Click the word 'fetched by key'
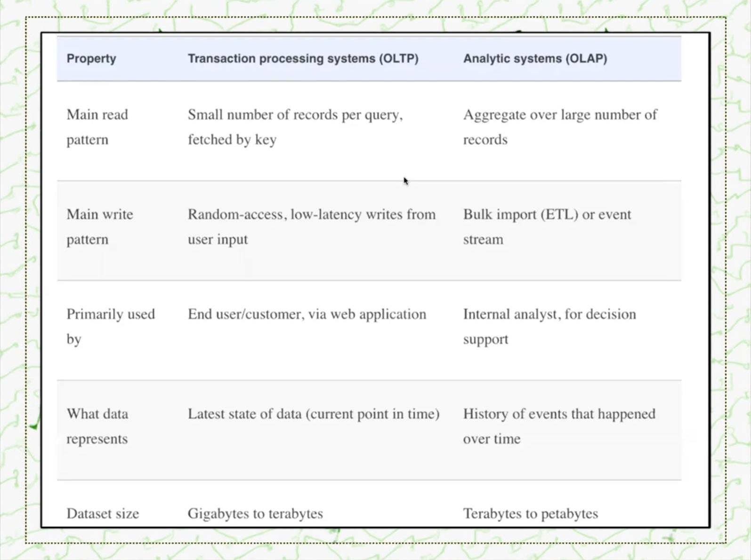This screenshot has height=560, width=751. point(232,140)
